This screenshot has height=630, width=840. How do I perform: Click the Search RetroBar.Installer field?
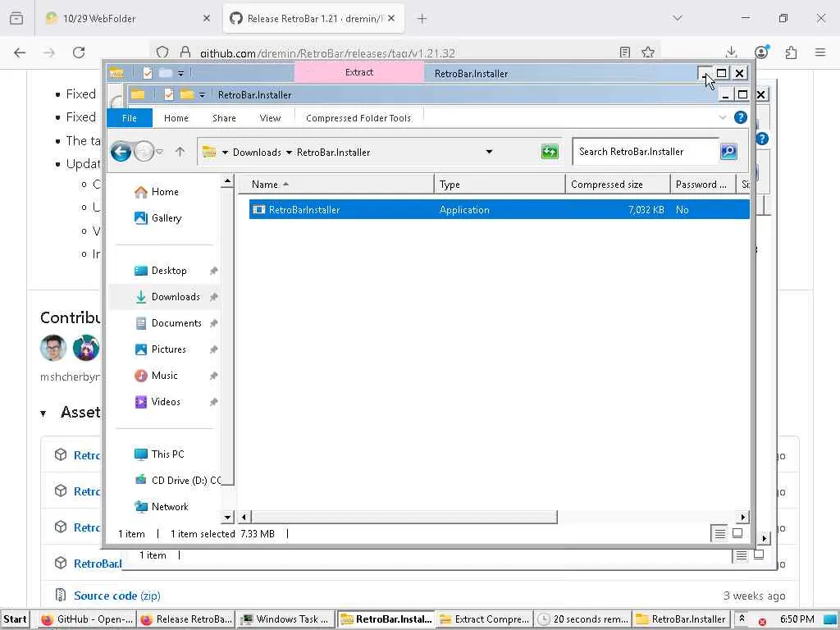tap(646, 152)
